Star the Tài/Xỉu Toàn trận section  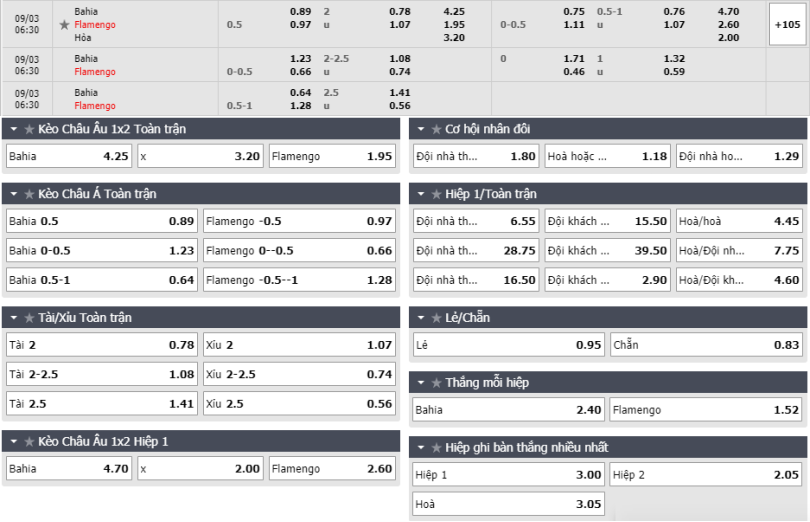[x=29, y=318]
